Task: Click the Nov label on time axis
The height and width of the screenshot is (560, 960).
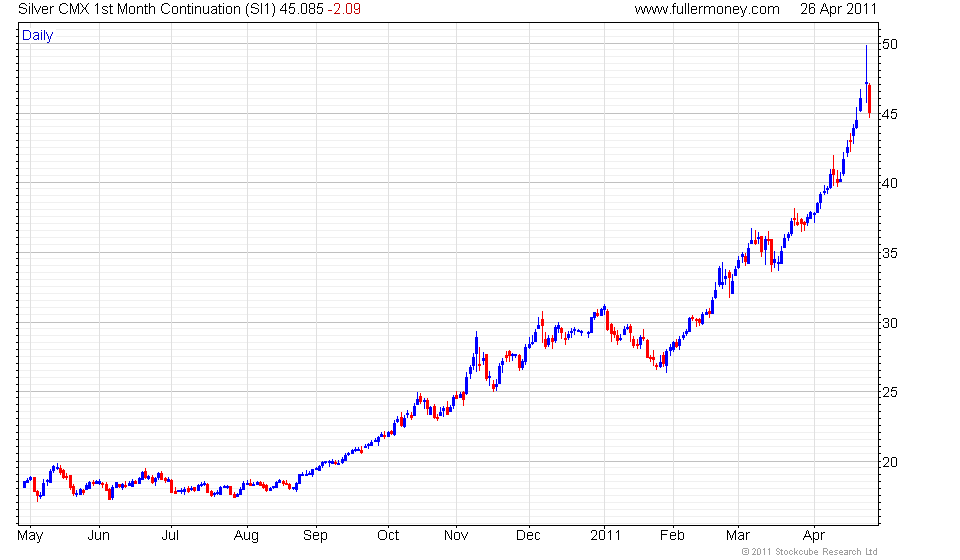Action: click(456, 536)
